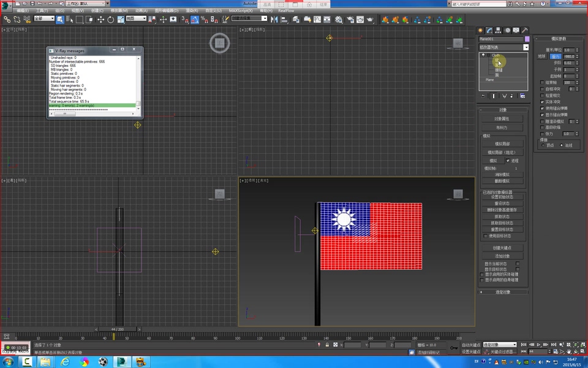Enable the 检查相交 (Check Intersections) checkbox
The width and height of the screenshot is (588, 368).
[x=542, y=96]
